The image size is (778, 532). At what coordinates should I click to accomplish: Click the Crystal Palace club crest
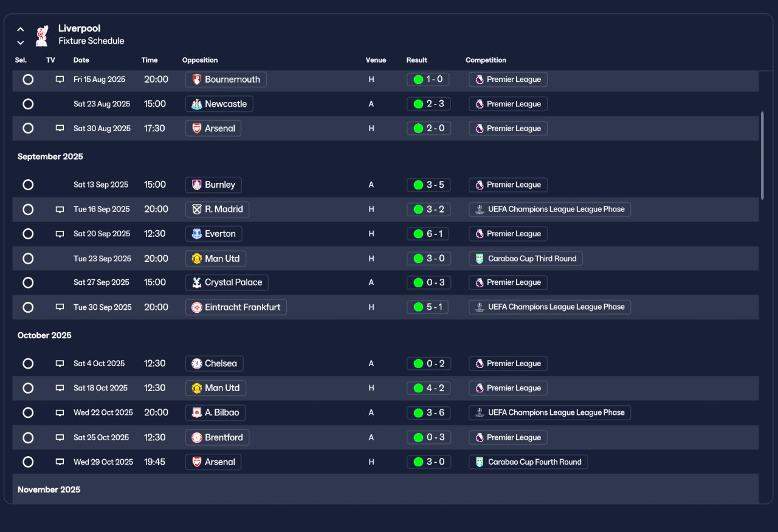point(196,282)
